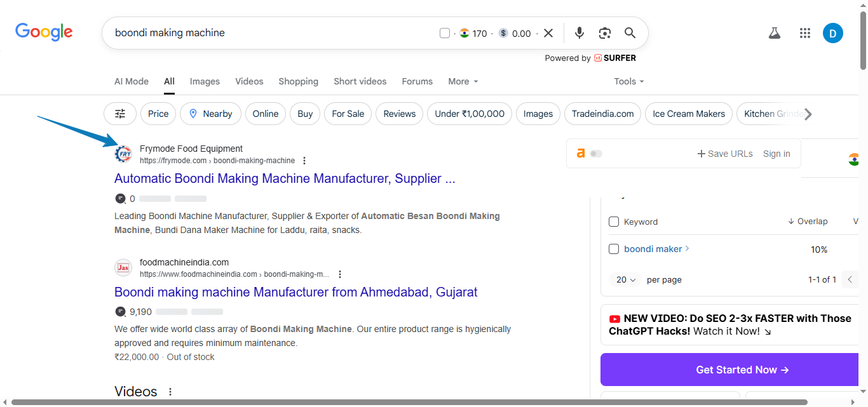Click the frymode.com URL breadcrumb

pos(217,161)
